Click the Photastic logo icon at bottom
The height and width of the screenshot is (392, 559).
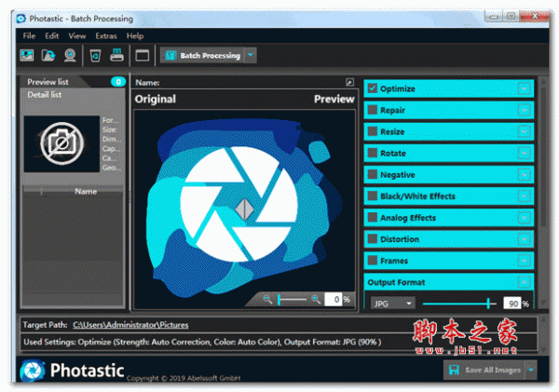point(33,371)
